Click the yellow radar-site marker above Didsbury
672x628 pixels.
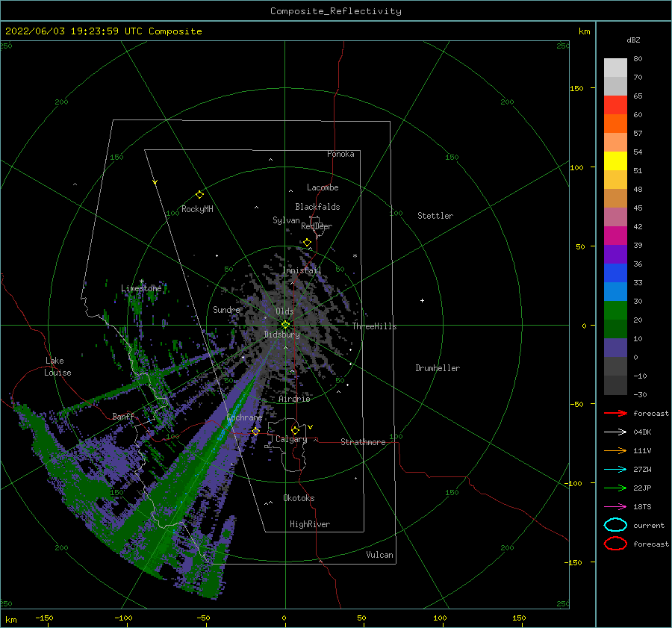[285, 325]
